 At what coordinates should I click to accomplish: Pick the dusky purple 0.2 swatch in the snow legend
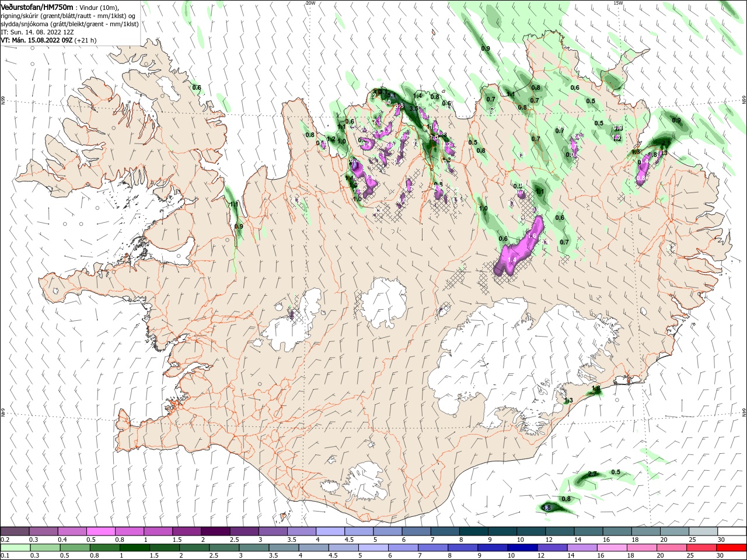[15, 531]
